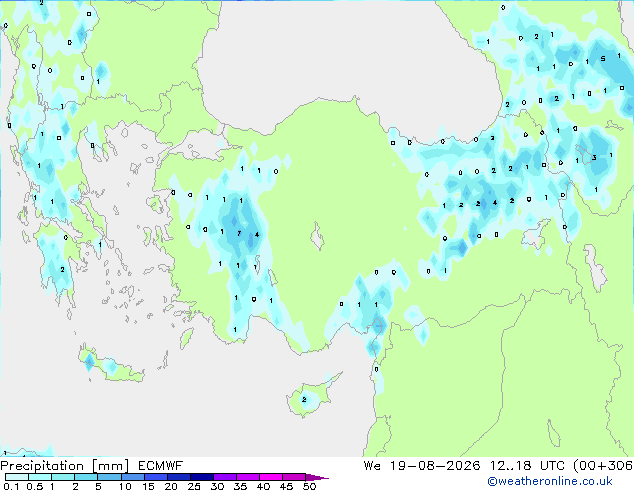The width and height of the screenshot is (634, 490).
Task: Select the 35–40 mm purple legend swatch
Action: [247, 477]
